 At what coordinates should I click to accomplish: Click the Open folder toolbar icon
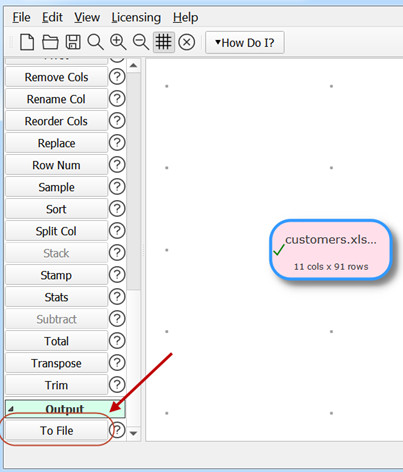(50, 43)
